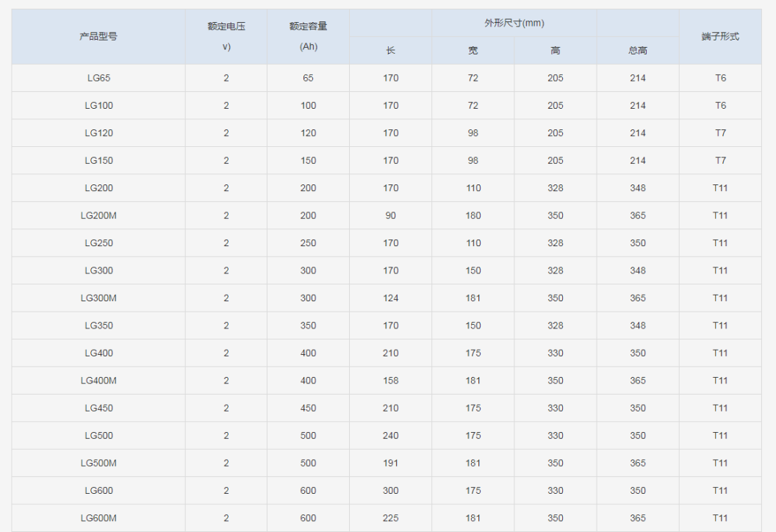Click the total height 365 in LG300M row
The image size is (776, 532).
638,298
